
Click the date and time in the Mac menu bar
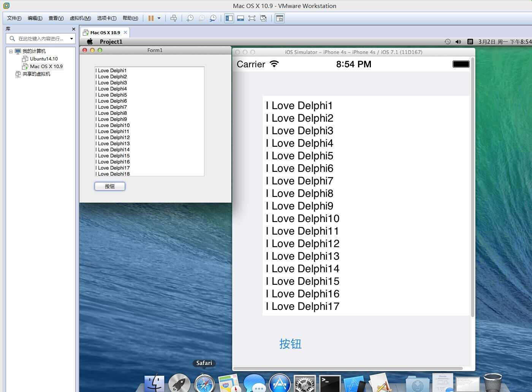click(505, 42)
